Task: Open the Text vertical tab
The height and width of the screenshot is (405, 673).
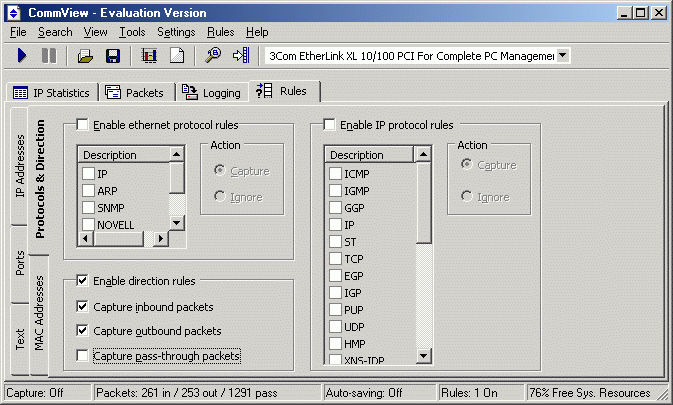Action: pyautogui.click(x=20, y=339)
